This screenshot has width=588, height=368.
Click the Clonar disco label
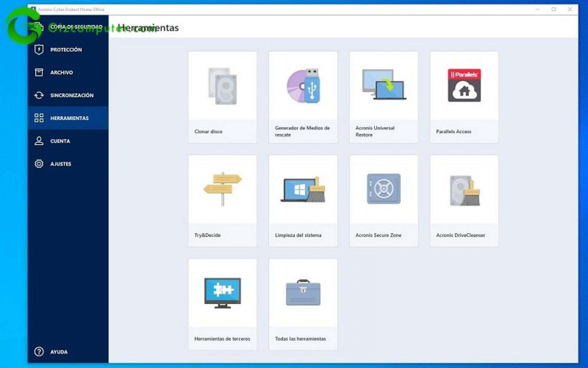click(208, 131)
